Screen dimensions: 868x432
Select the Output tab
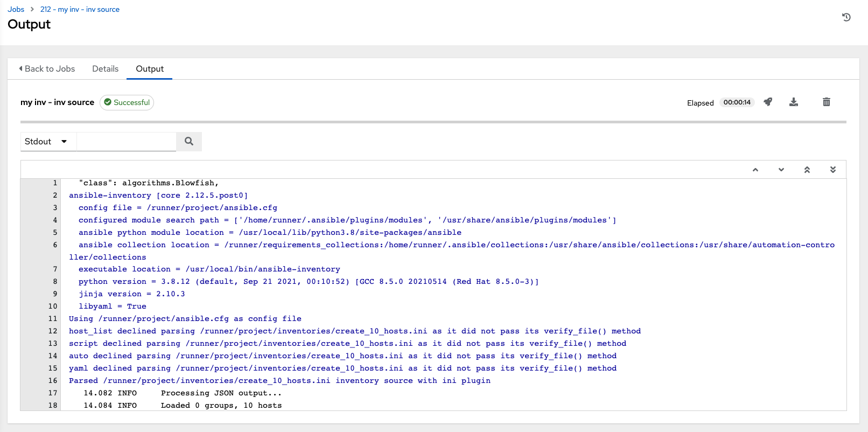150,69
